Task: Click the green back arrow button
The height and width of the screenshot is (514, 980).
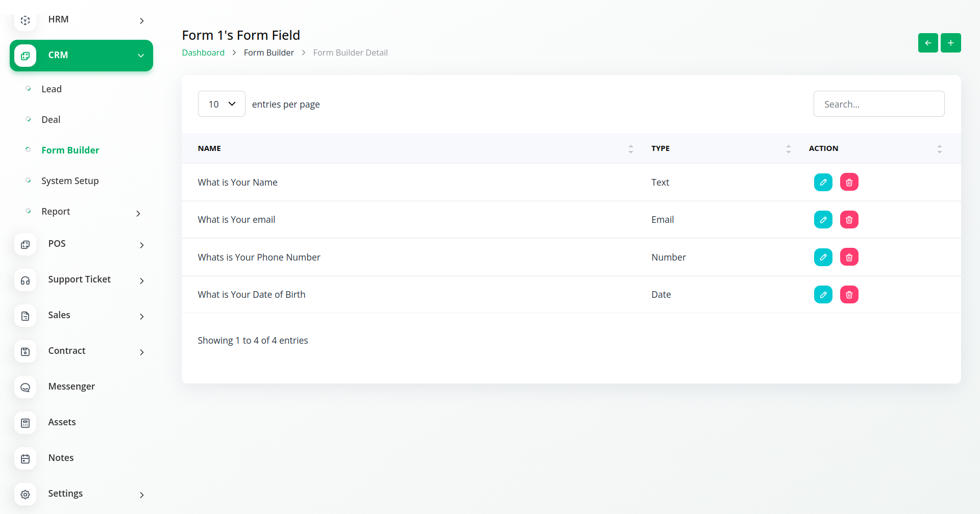Action: (927, 43)
